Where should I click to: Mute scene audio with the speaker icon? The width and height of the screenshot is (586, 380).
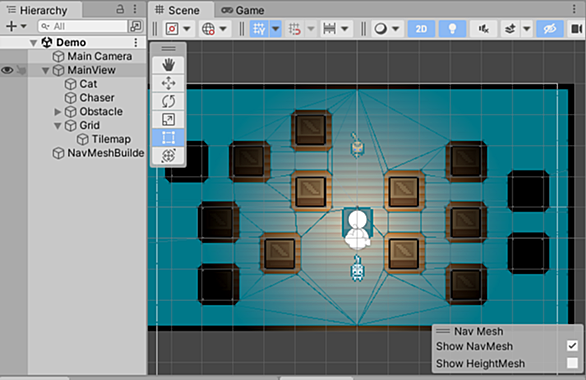pyautogui.click(x=484, y=29)
